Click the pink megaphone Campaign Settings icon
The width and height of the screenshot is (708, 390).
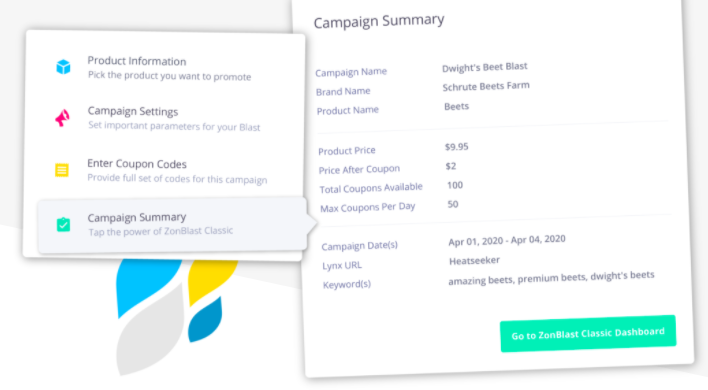[62, 118]
